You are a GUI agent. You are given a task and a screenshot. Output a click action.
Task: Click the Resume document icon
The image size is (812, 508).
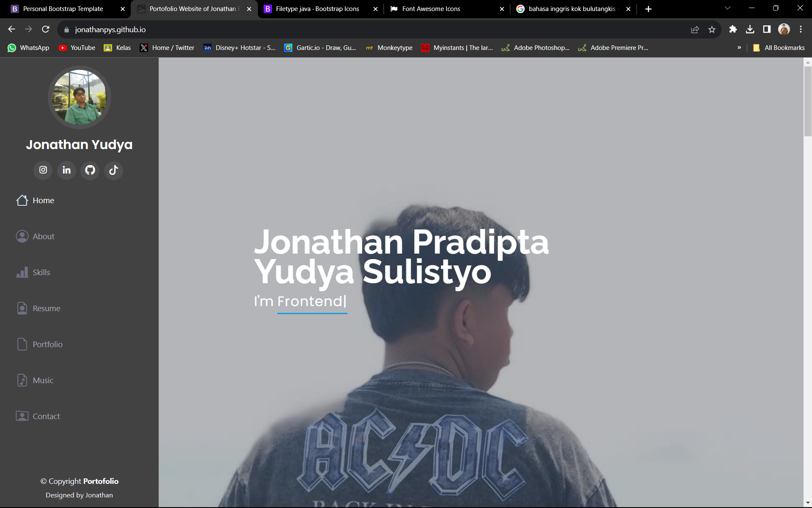pyautogui.click(x=22, y=308)
